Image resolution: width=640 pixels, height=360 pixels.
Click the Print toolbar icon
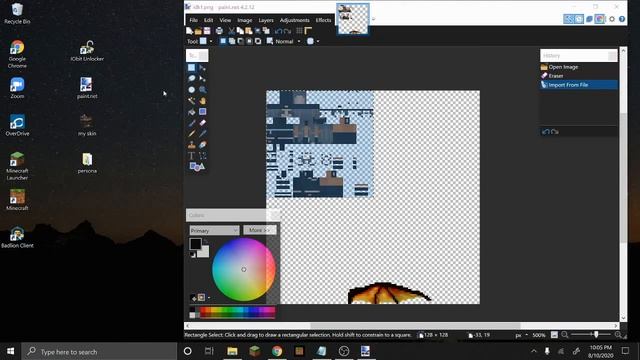click(x=219, y=31)
